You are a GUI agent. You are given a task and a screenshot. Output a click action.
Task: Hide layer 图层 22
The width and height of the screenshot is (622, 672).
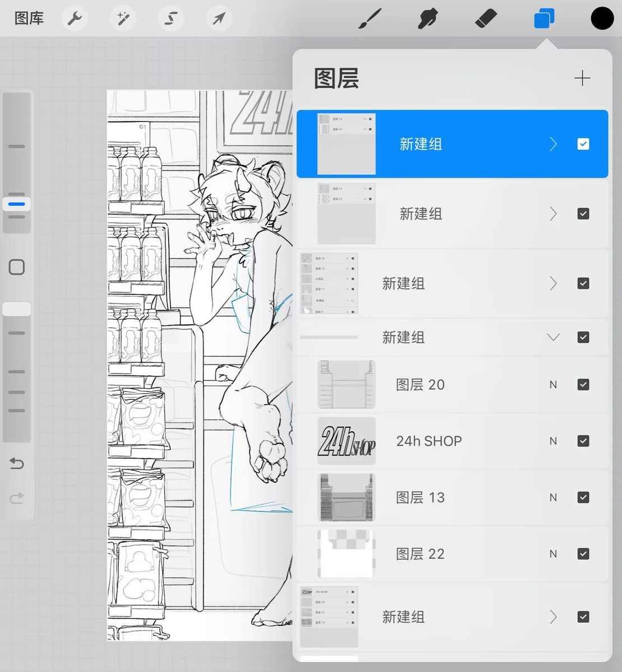(583, 554)
